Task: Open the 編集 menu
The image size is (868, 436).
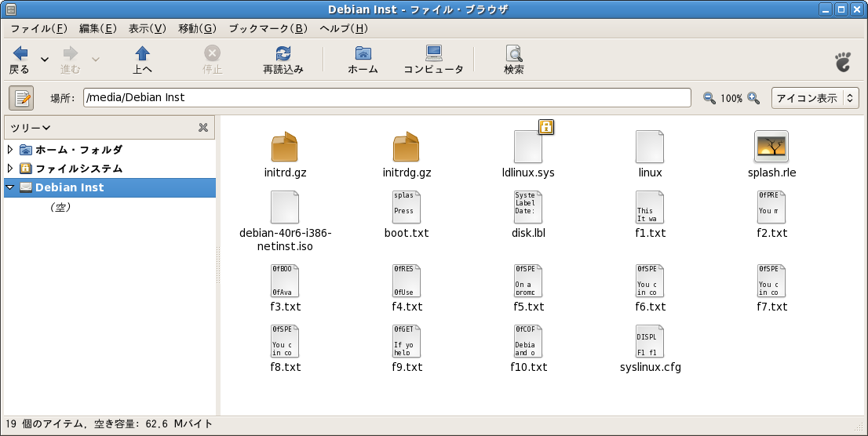Action: coord(98,29)
